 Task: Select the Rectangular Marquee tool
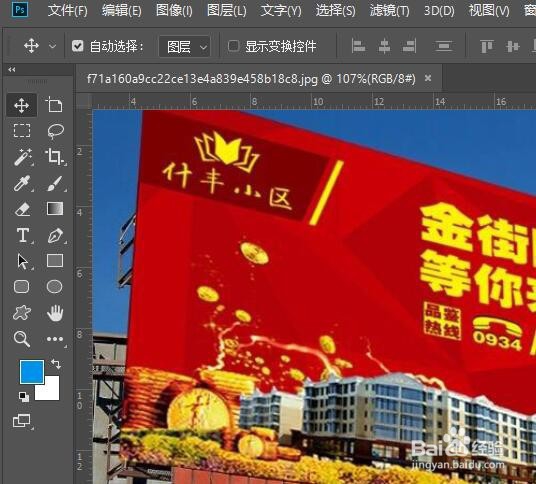22,131
